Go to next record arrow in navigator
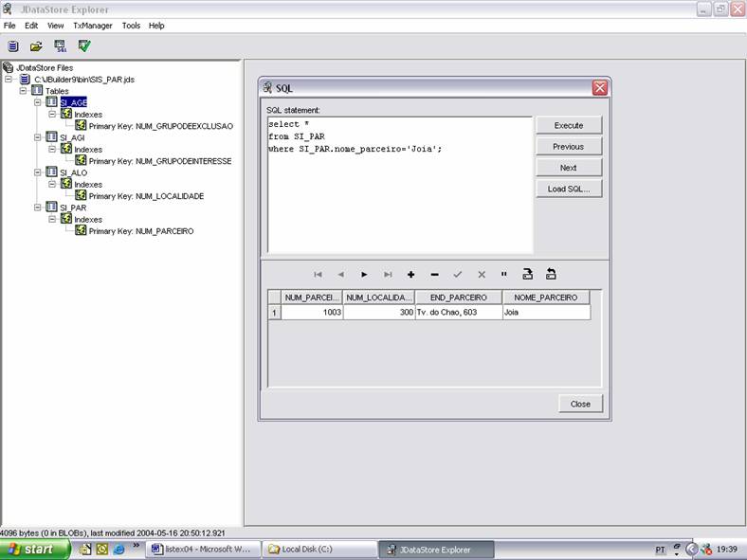Screen dimensions: 747x560 pyautogui.click(x=364, y=274)
